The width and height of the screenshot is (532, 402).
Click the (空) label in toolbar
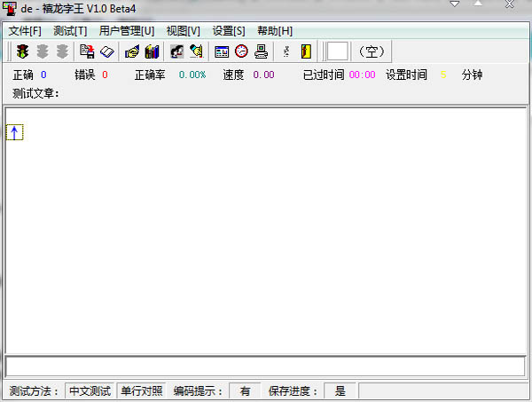[x=372, y=51]
